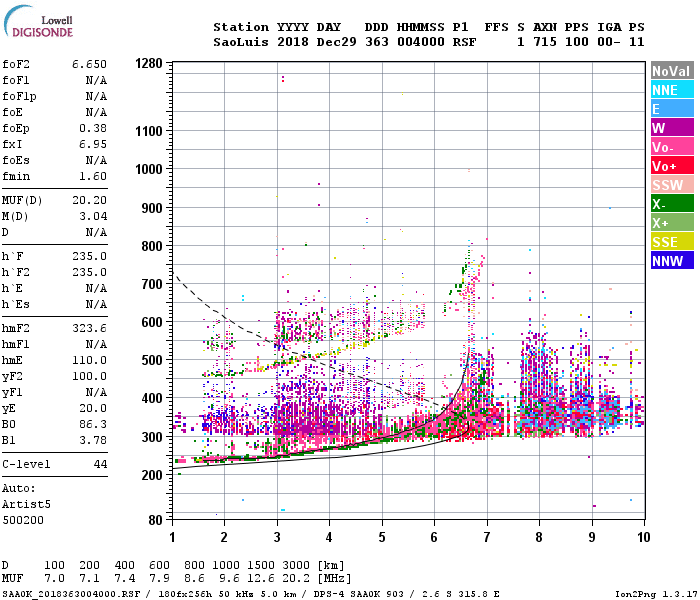Click the foF2 value 6.650
700x600 pixels.
tap(89, 64)
